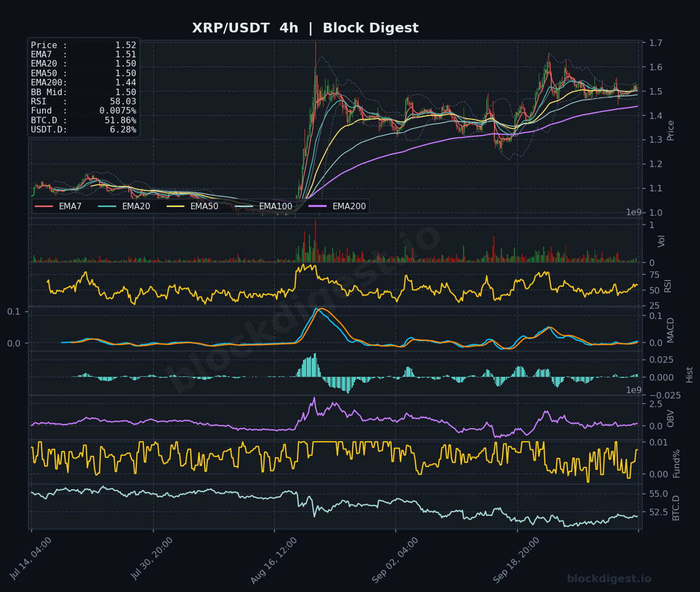Click the "Jul 14, 04:00" date tick
The height and width of the screenshot is (592, 700).
click(31, 560)
